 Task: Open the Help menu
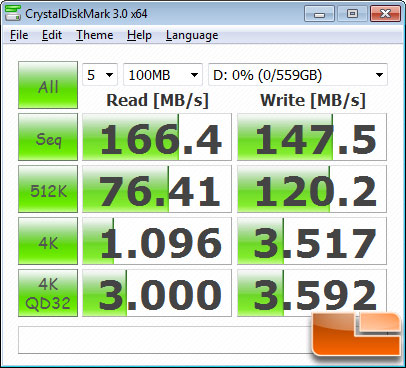(x=139, y=35)
